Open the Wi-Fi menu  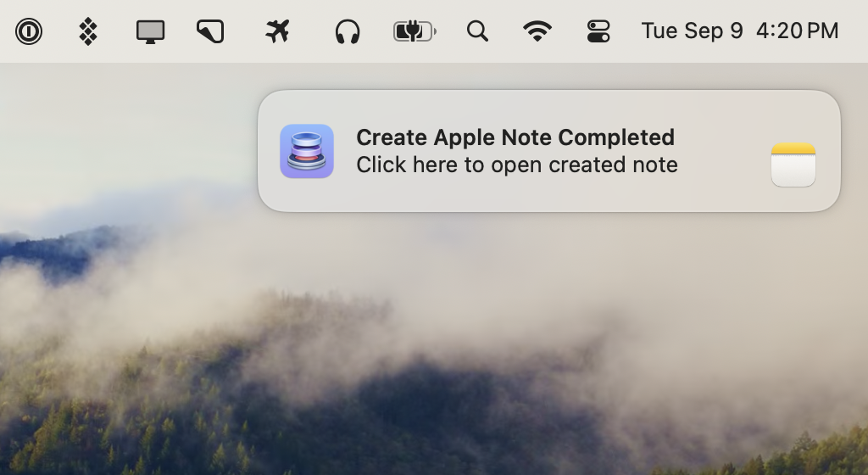(x=537, y=31)
